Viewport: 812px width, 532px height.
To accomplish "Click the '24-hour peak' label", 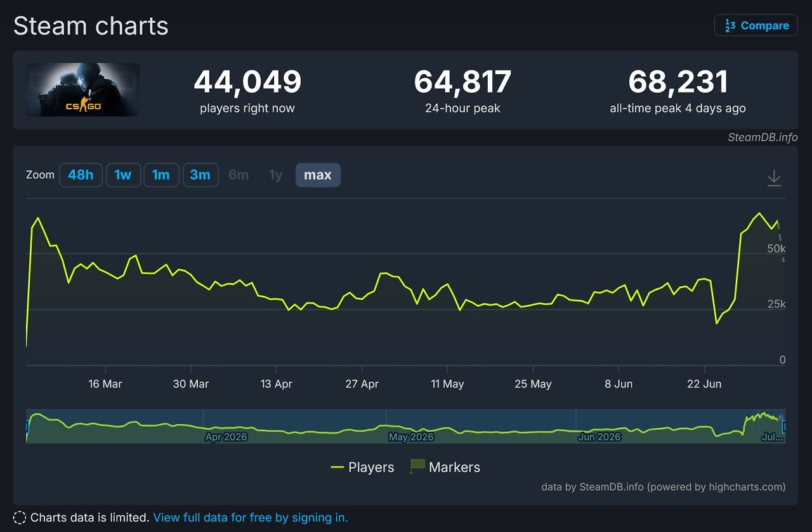I will pos(463,108).
